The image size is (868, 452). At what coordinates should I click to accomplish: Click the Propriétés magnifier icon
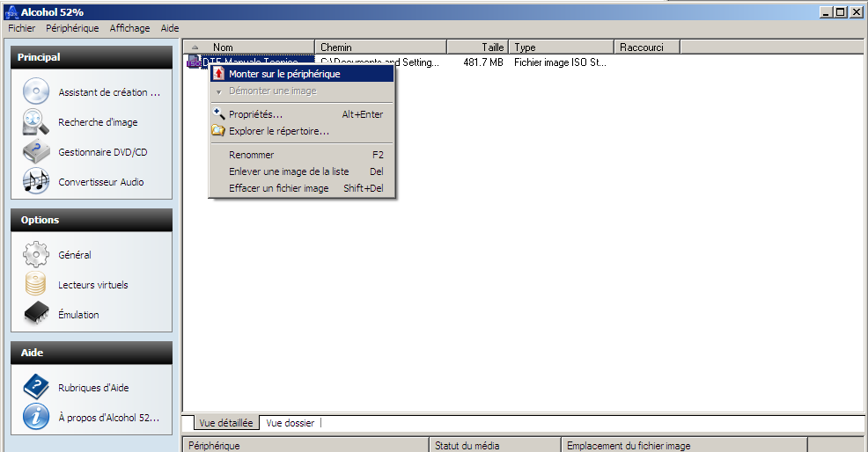coord(219,114)
